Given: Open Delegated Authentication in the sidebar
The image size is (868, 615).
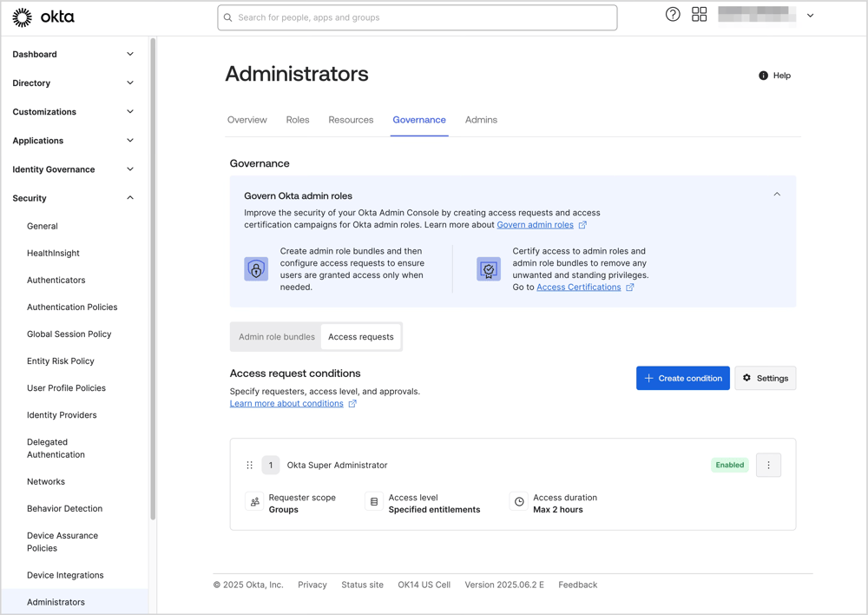Looking at the screenshot, I should click(56, 448).
